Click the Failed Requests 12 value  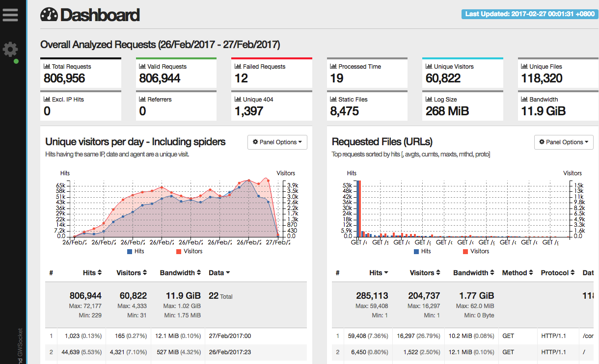click(x=241, y=78)
